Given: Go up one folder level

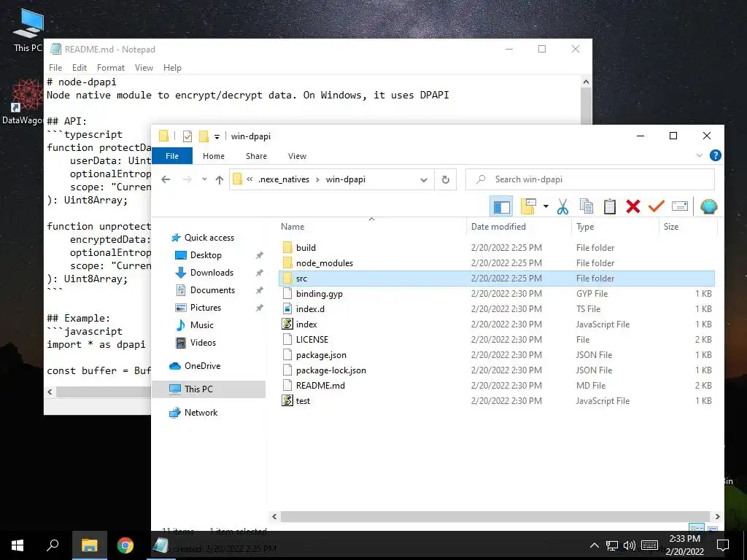Looking at the screenshot, I should point(219,179).
